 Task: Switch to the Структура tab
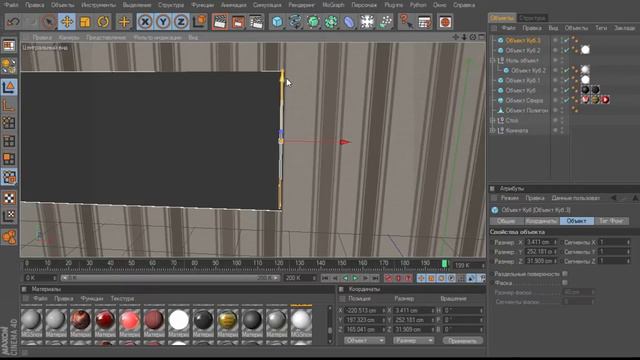(x=532, y=18)
